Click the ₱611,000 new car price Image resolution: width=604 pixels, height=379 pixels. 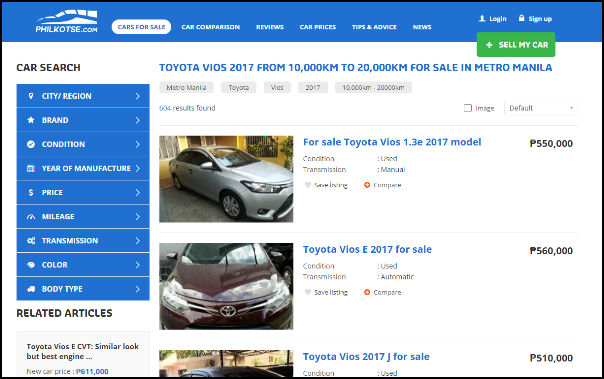pyautogui.click(x=92, y=371)
